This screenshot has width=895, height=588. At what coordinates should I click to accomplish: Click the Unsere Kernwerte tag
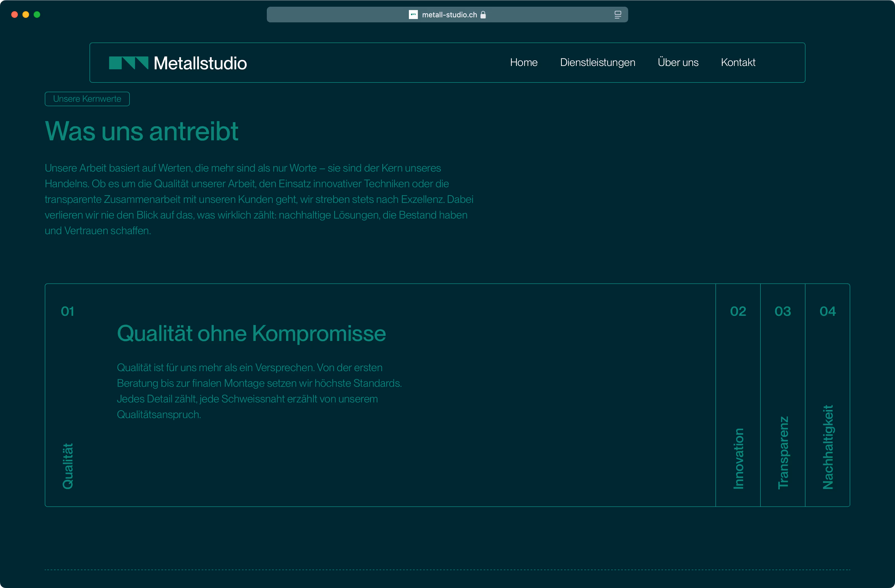pyautogui.click(x=87, y=99)
